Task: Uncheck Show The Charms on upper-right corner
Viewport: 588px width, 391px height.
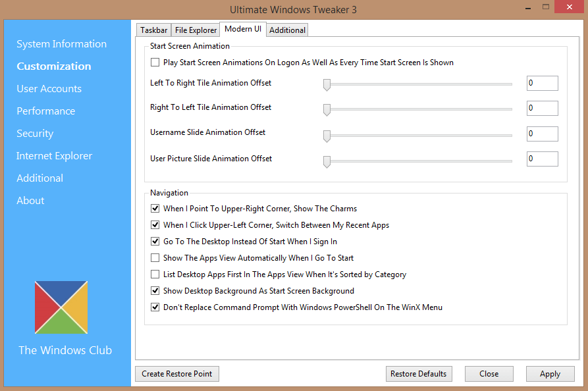Action: [155, 209]
